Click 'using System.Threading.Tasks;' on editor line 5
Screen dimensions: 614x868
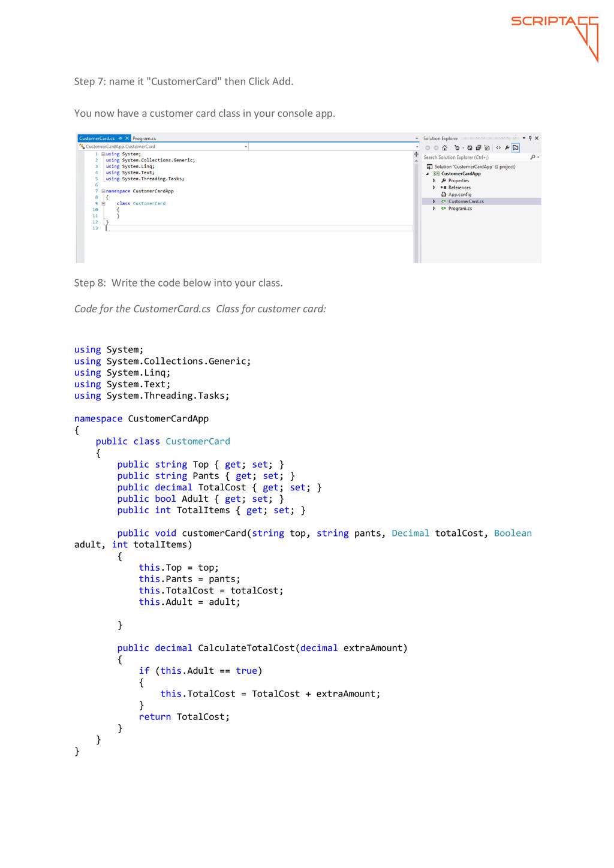145,179
